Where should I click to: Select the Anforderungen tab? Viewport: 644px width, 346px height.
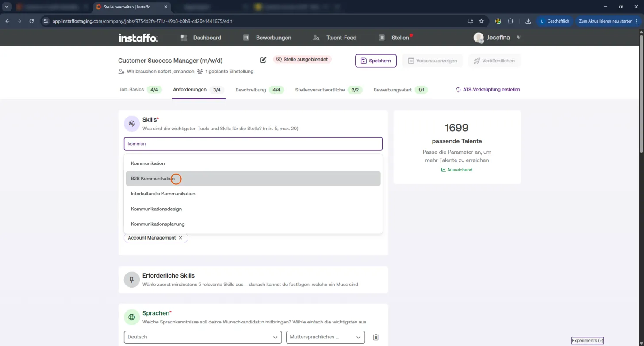[x=199, y=90]
